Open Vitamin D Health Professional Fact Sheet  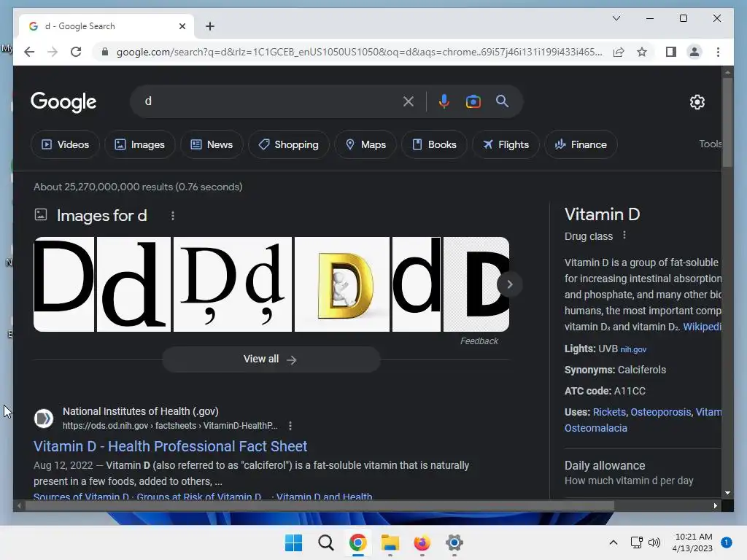coord(170,446)
